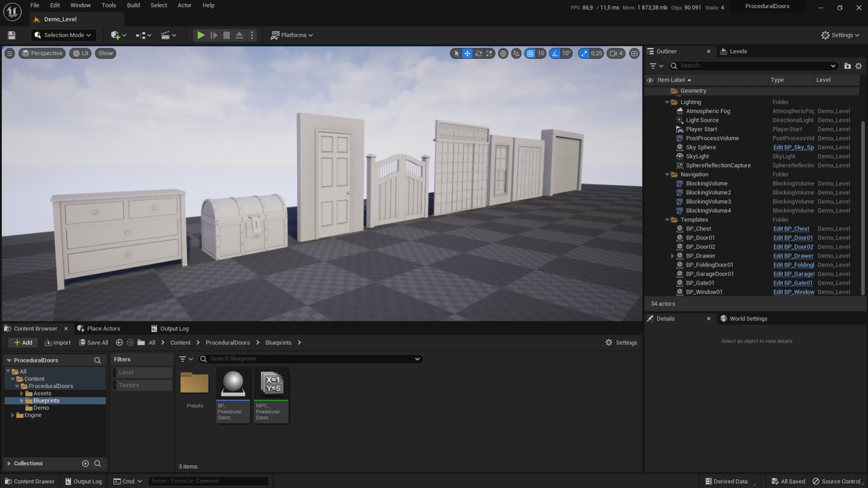Open the Actor menu

tap(184, 5)
